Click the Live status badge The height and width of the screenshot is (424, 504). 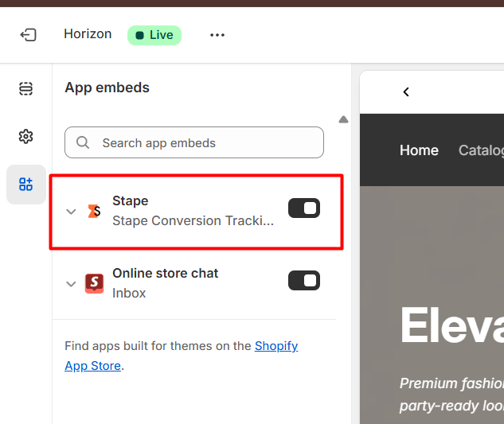(x=154, y=35)
